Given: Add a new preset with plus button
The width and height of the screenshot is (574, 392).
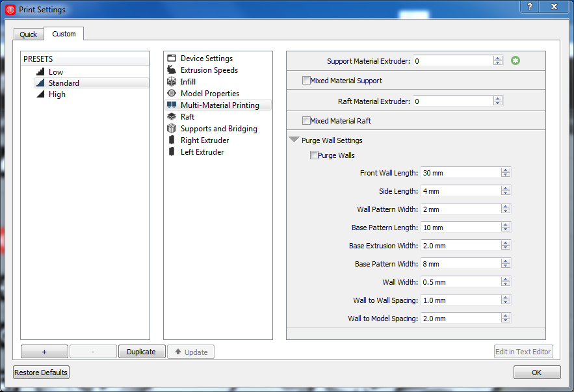Looking at the screenshot, I should coord(44,352).
